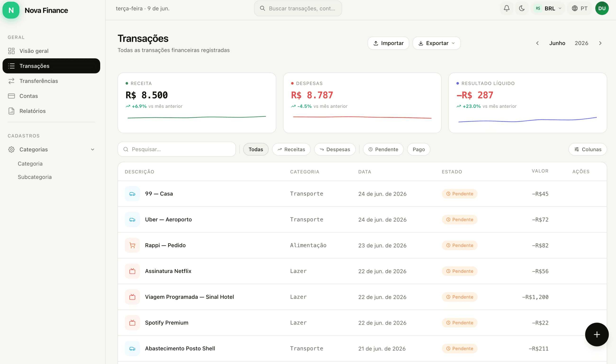Filter by Pago status chip
This screenshot has height=364, width=616.
(x=418, y=149)
